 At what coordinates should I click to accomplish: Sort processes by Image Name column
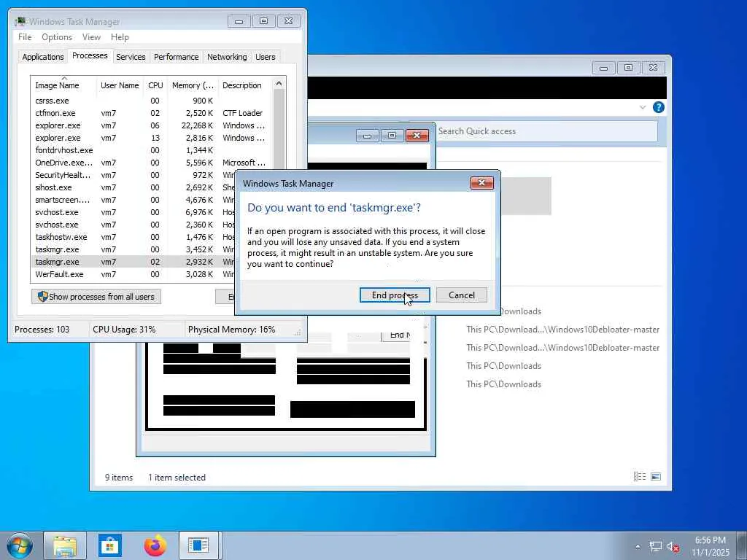64,85
